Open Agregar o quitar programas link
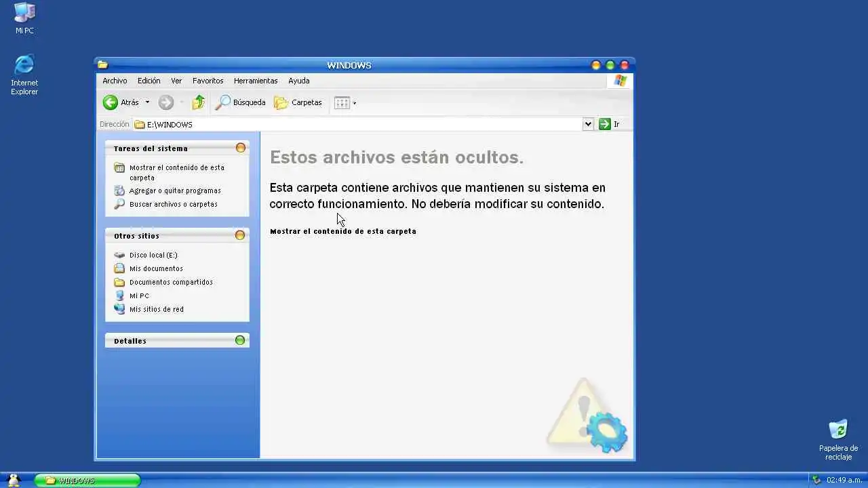The image size is (868, 488). (175, 190)
